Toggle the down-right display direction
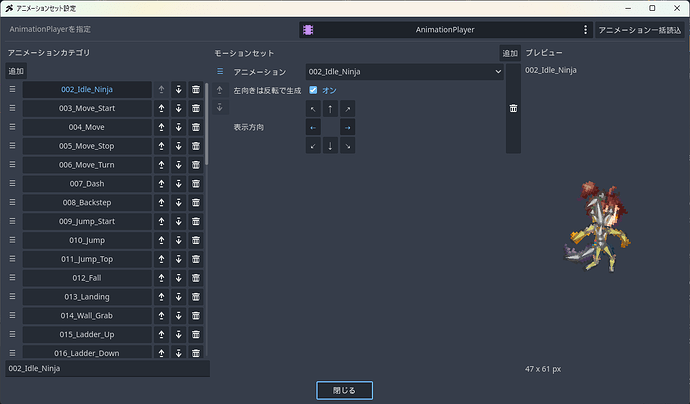This screenshot has height=404, width=690. [x=348, y=146]
